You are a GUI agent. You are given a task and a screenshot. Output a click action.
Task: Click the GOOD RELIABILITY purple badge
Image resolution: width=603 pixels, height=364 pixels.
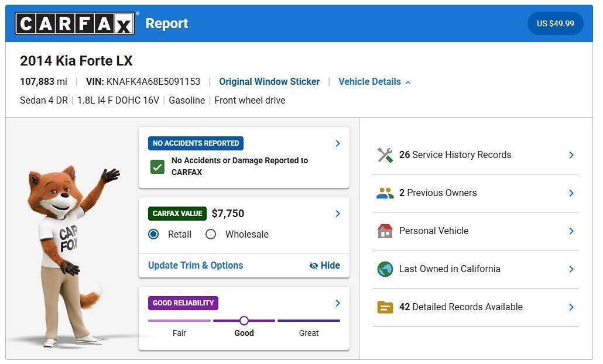point(183,303)
